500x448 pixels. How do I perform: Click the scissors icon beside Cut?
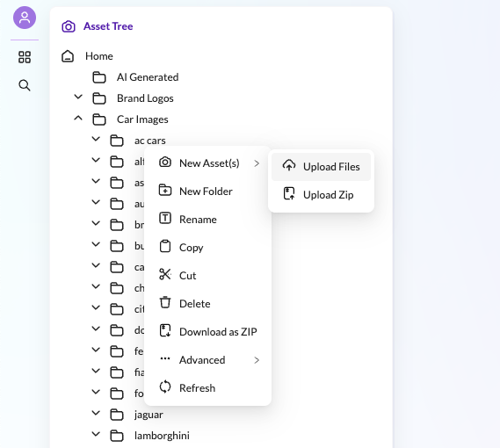click(165, 275)
